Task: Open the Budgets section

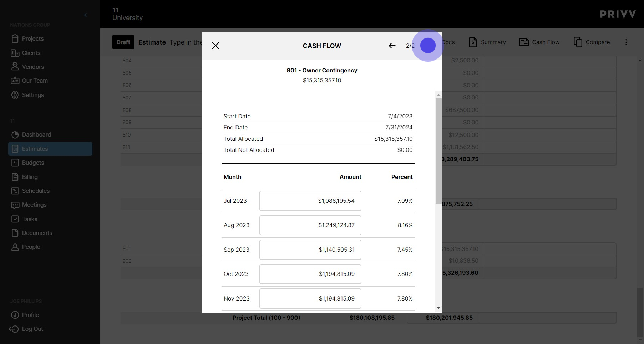Action: coord(28,163)
